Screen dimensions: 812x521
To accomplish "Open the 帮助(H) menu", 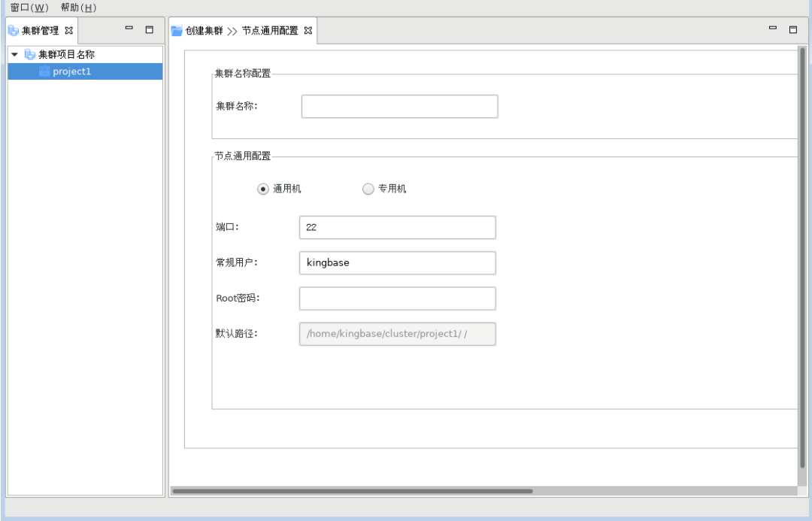I will tap(79, 7).
